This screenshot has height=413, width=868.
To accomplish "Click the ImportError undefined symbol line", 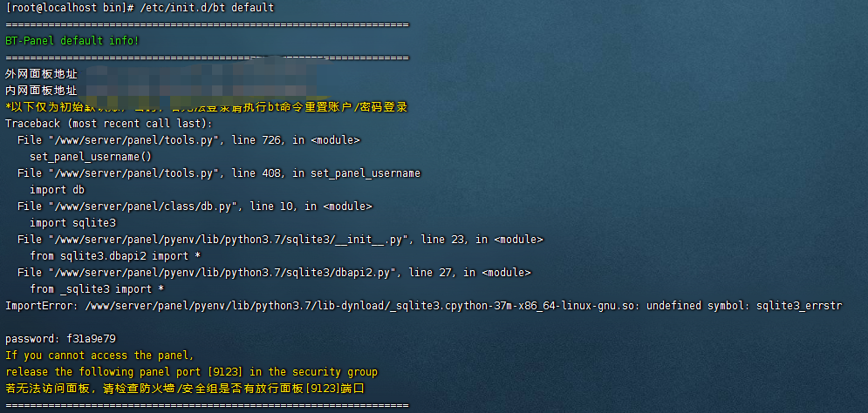I will click(424, 306).
